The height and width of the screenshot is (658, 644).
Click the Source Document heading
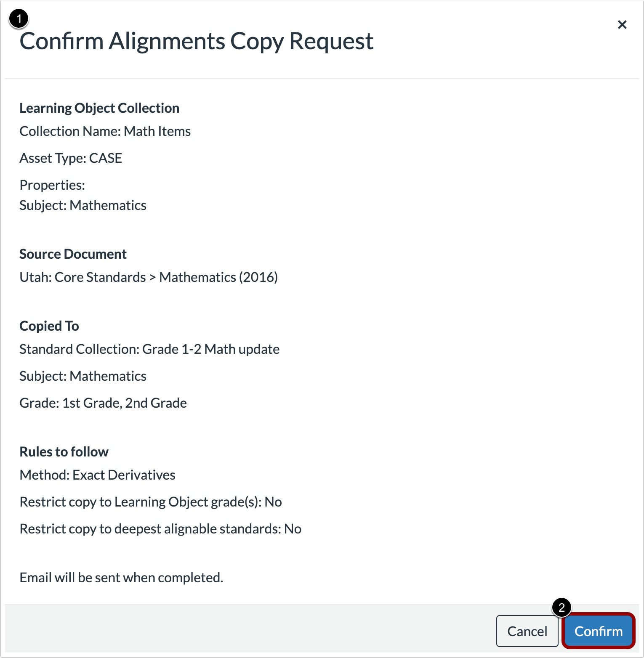point(72,254)
